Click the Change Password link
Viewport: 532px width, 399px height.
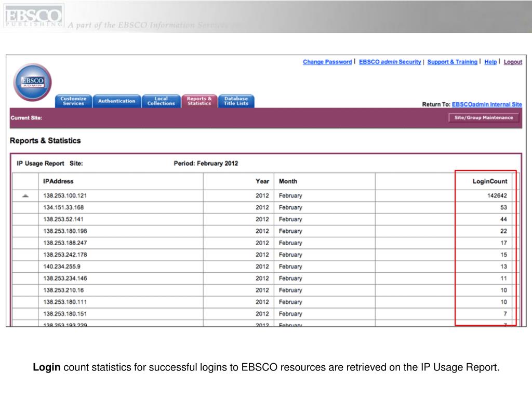(327, 62)
